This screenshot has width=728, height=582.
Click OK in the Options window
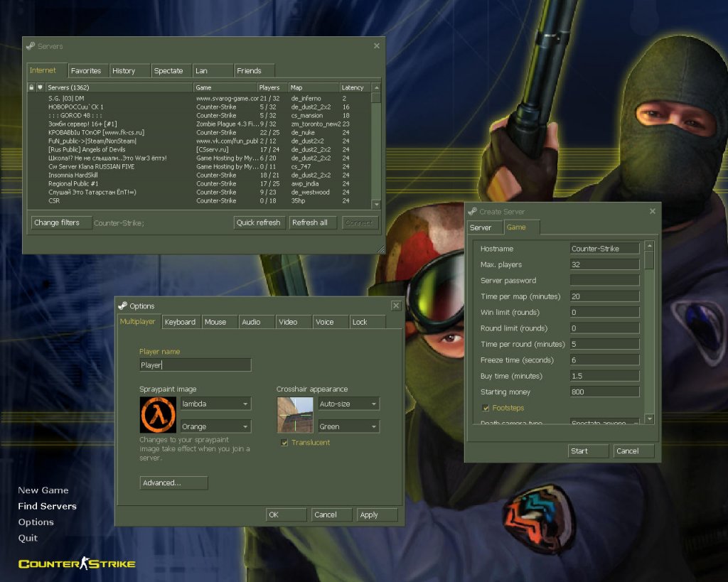(286, 514)
